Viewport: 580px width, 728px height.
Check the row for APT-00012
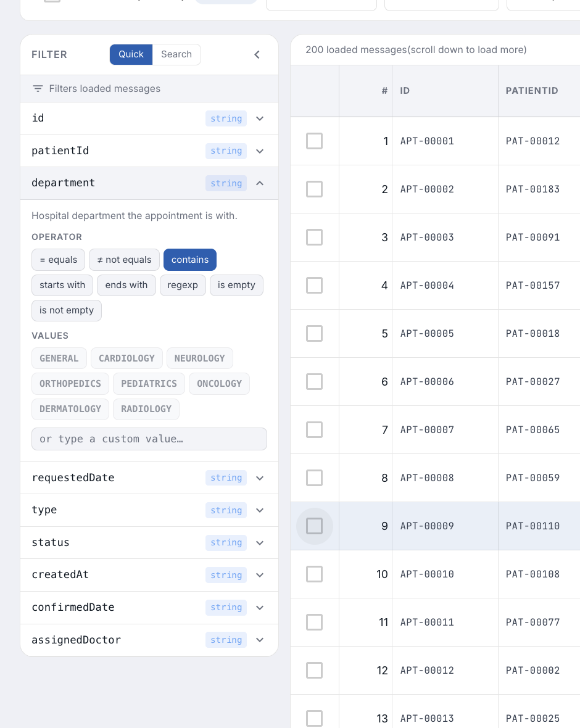(x=315, y=671)
